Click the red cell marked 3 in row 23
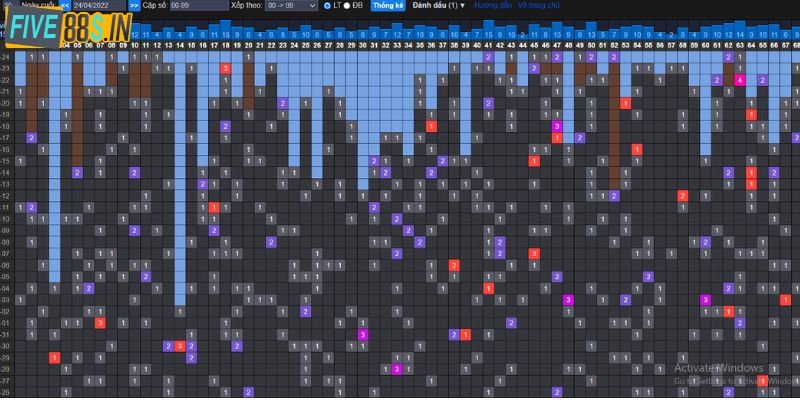 point(225,68)
